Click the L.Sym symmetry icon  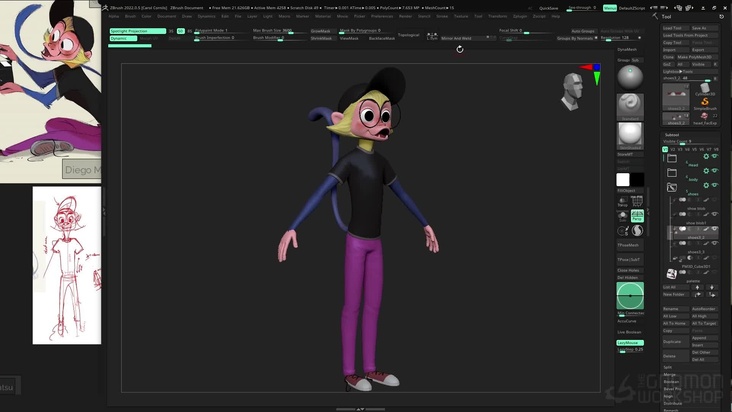coord(432,36)
